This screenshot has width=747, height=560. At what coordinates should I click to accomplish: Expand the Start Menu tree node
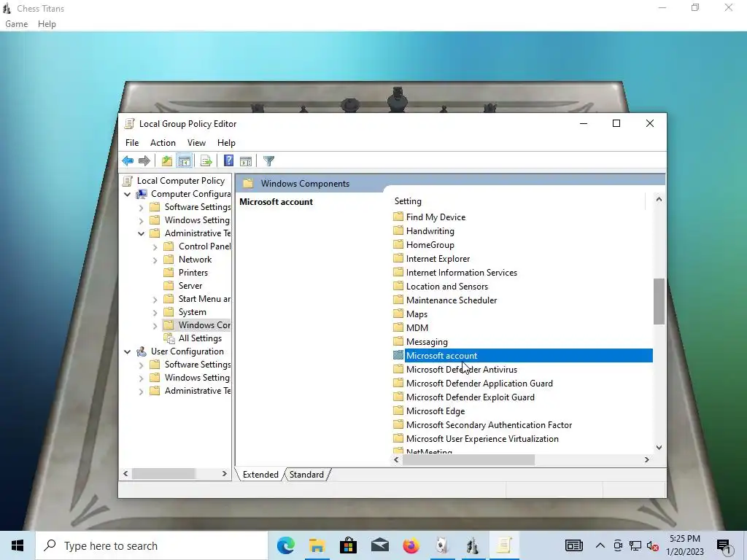pyautogui.click(x=155, y=300)
